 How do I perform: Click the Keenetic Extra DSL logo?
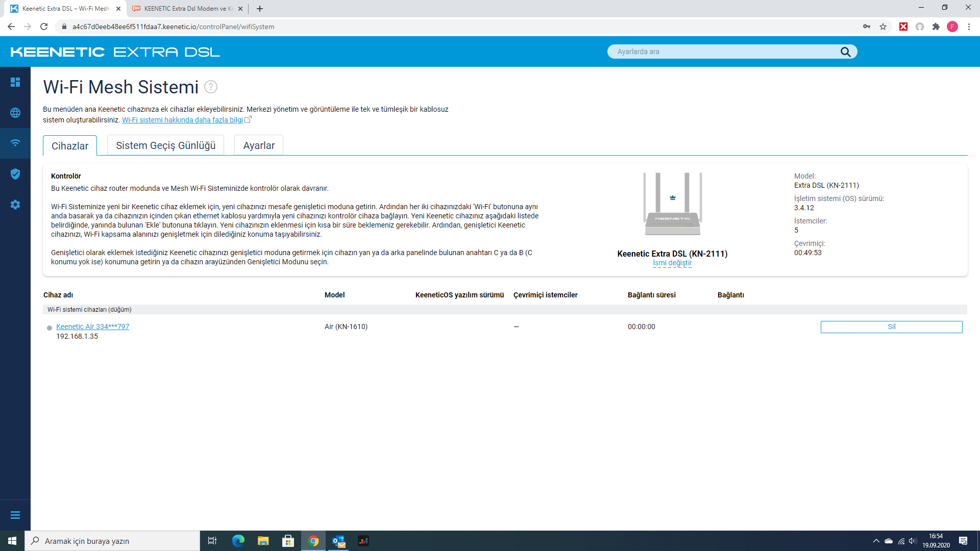pyautogui.click(x=115, y=52)
